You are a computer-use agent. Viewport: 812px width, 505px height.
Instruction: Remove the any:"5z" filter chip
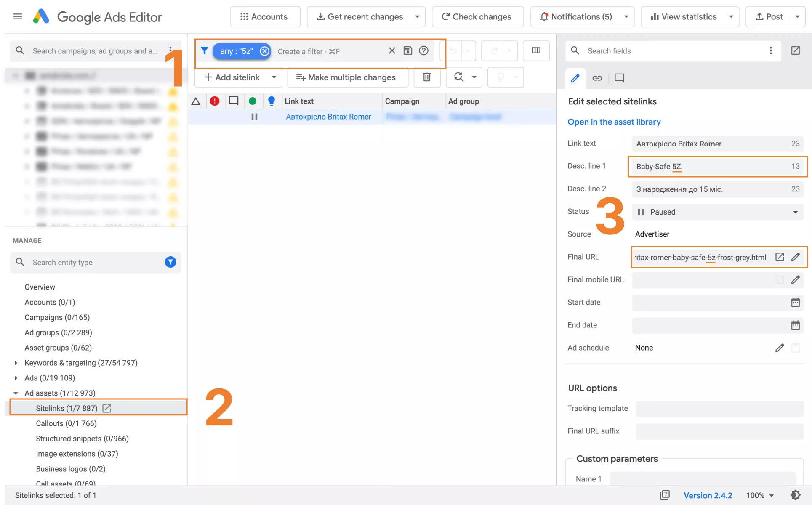coord(264,51)
